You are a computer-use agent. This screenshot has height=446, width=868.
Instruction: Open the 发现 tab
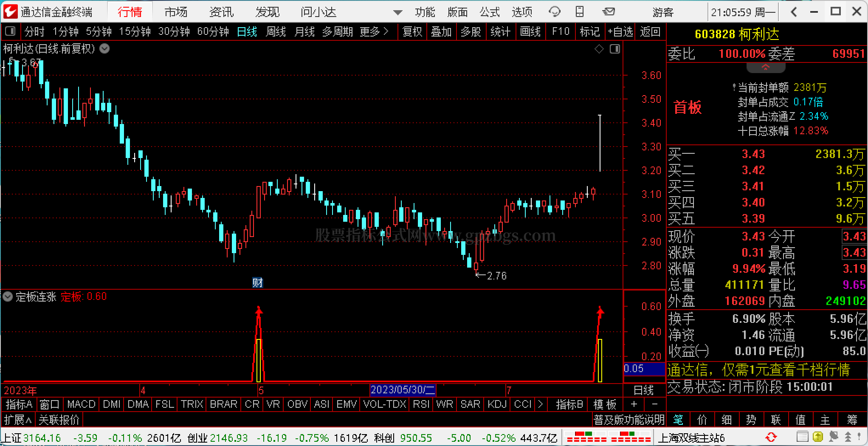click(x=268, y=12)
